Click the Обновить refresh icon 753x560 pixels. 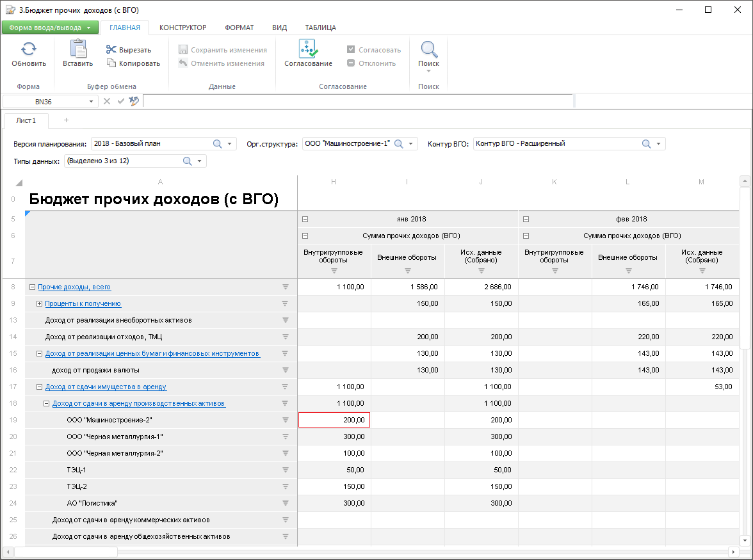(29, 49)
